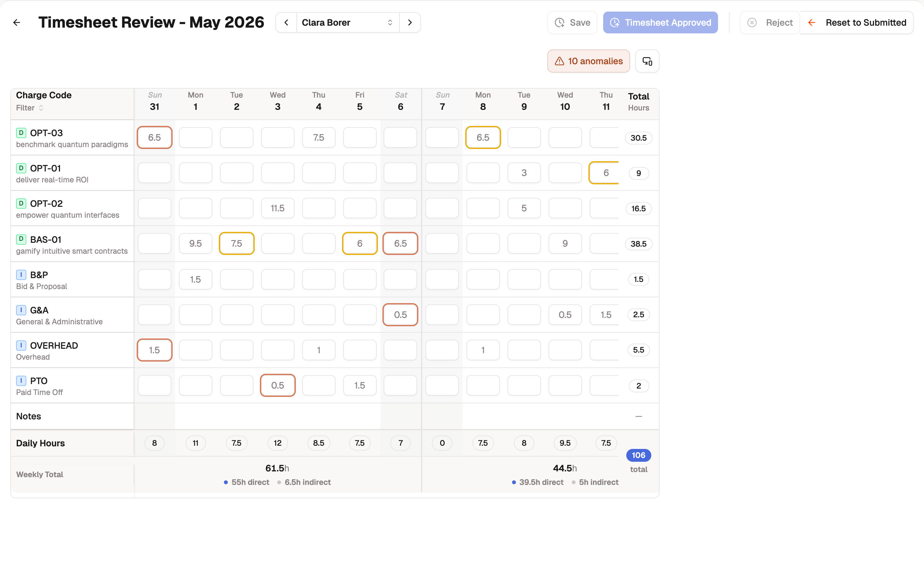Click Daily Hours value 9.5 for Wed 10
This screenshot has height=578, width=924.
coord(565,443)
